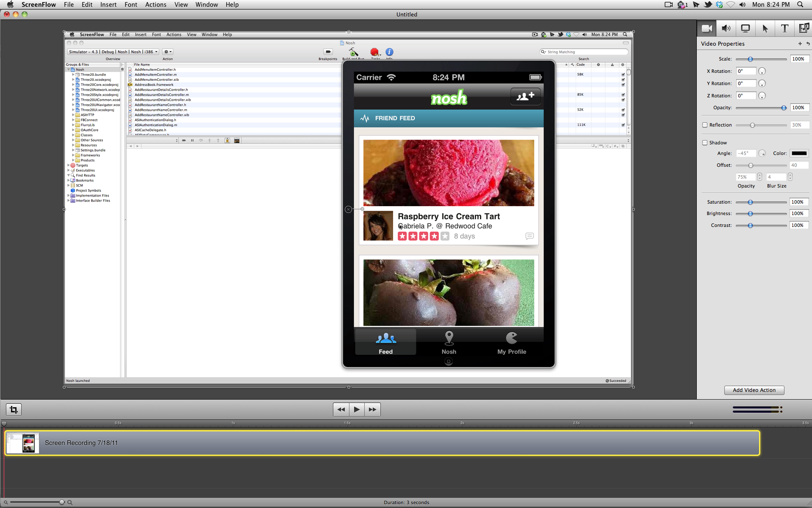
Task: Open the Video Properties tab icon
Action: [707, 28]
